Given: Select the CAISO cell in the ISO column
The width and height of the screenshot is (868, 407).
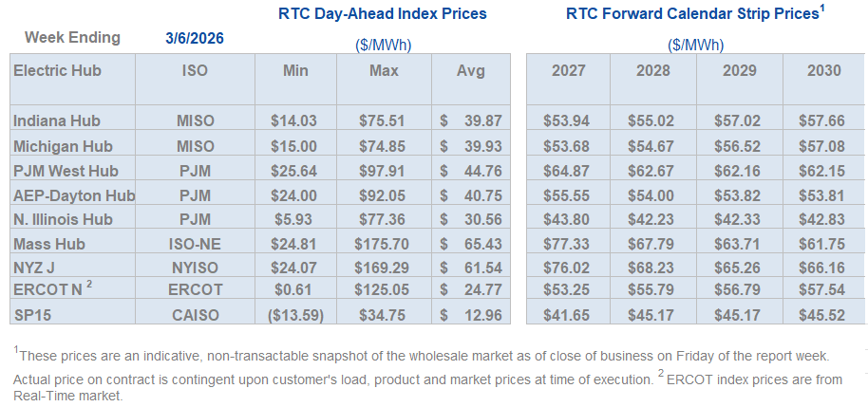Looking at the screenshot, I should (195, 312).
